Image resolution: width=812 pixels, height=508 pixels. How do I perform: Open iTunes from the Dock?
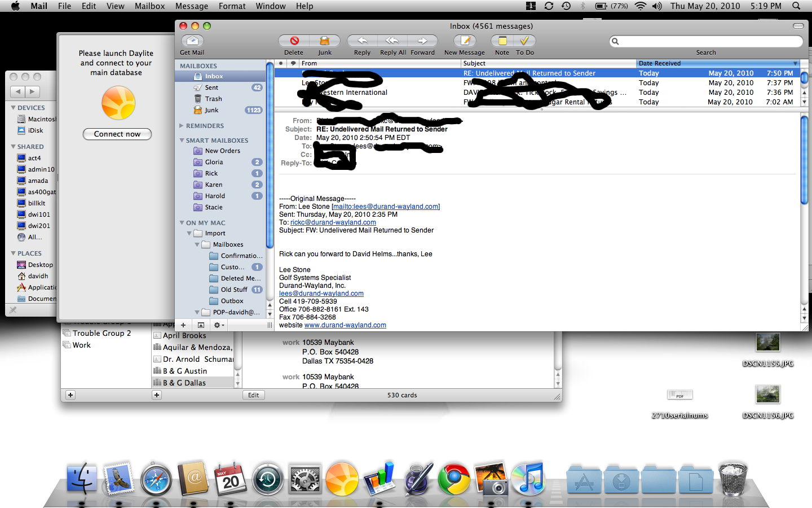(x=528, y=479)
